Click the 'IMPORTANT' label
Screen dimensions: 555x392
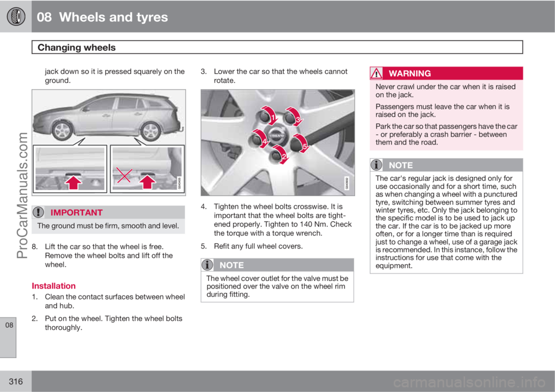click(x=76, y=212)
